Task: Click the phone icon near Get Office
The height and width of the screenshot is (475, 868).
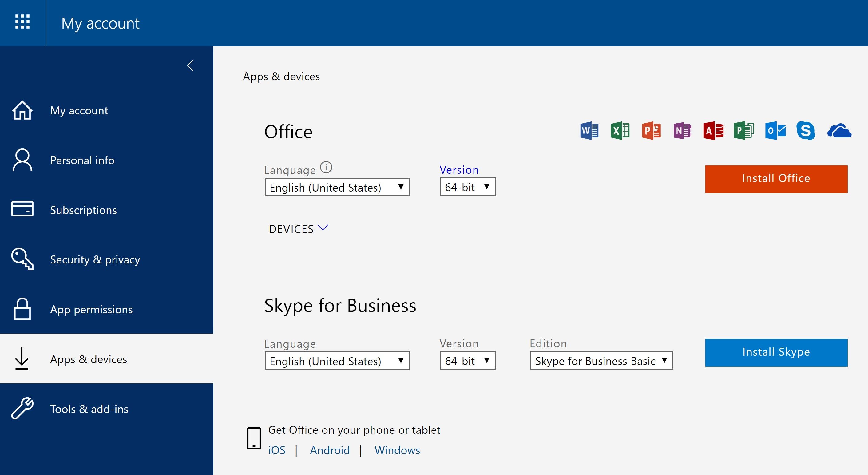Action: (x=254, y=438)
